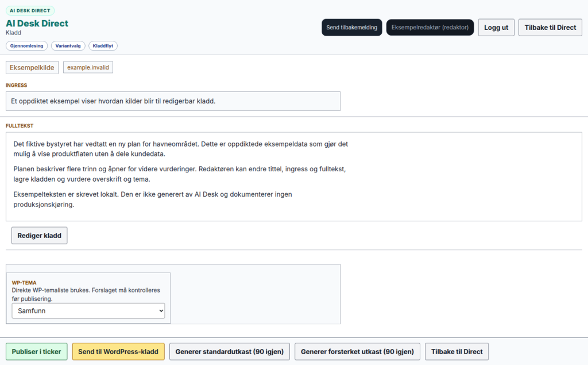Open the example.invalid source link
This screenshot has height=372, width=588.
[x=88, y=68]
